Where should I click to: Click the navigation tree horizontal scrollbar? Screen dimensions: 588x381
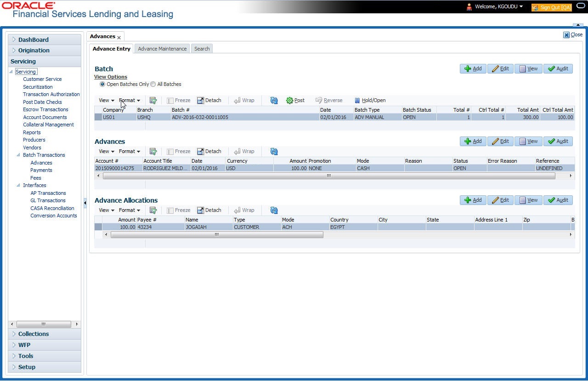[x=44, y=324]
